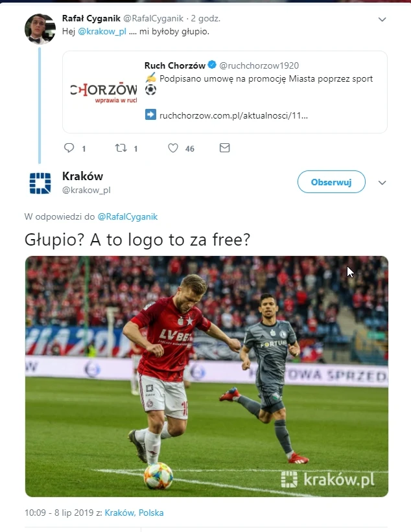Open the @krakow_pl mention link
This screenshot has height=532, width=411.
pyautogui.click(x=102, y=32)
